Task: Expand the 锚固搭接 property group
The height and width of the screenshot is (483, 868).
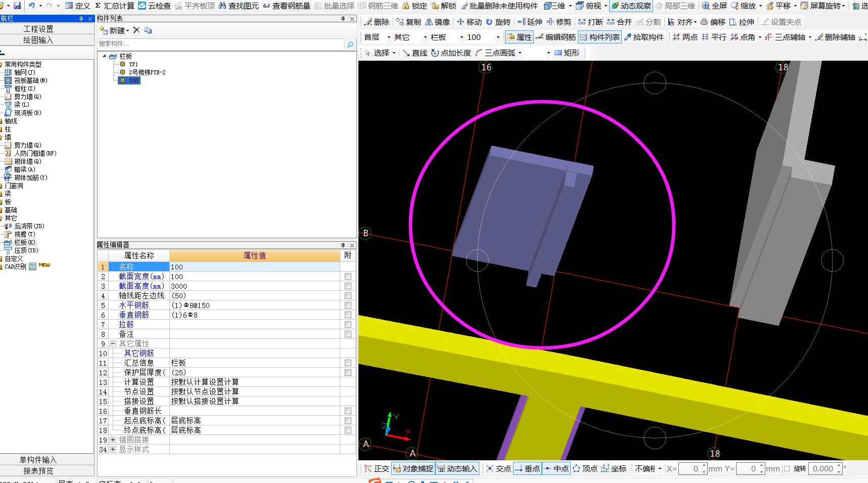Action: click(113, 440)
